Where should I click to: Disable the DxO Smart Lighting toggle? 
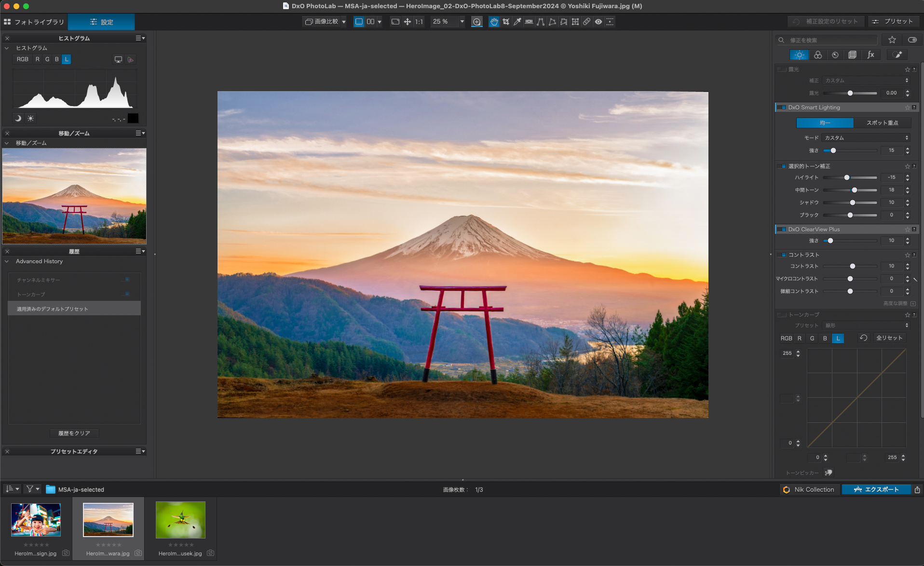click(782, 107)
